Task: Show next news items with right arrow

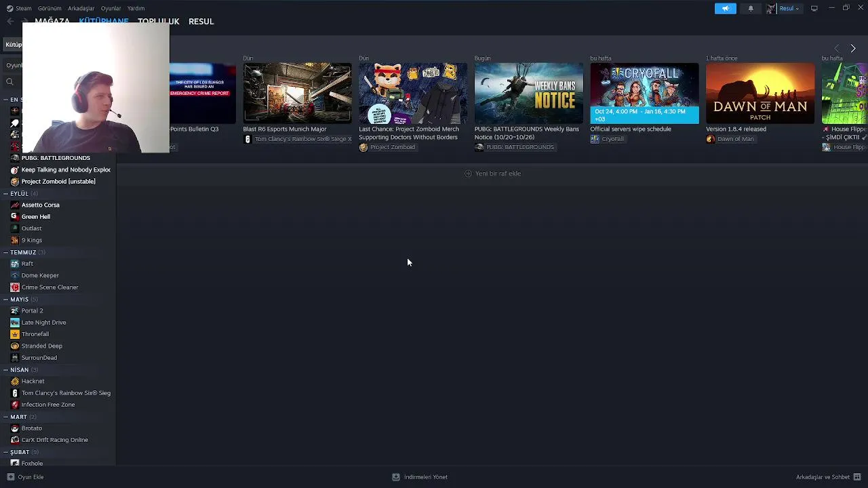Action: click(853, 48)
